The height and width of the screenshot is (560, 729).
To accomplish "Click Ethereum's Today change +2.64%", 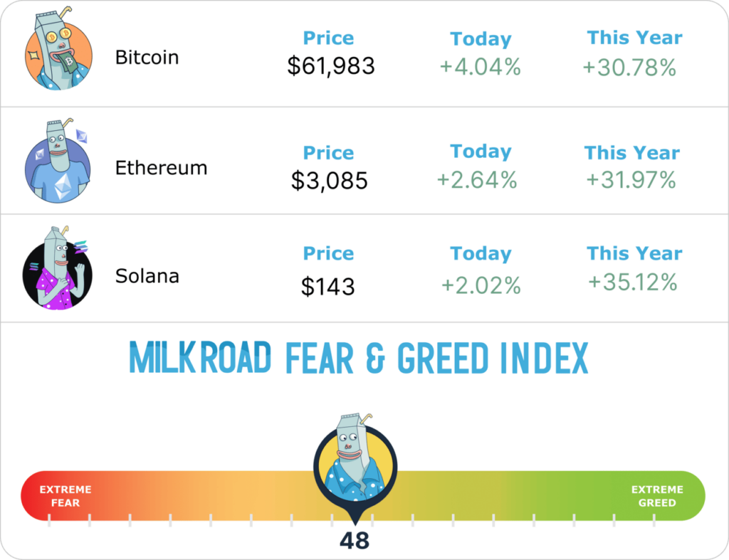I will [477, 180].
